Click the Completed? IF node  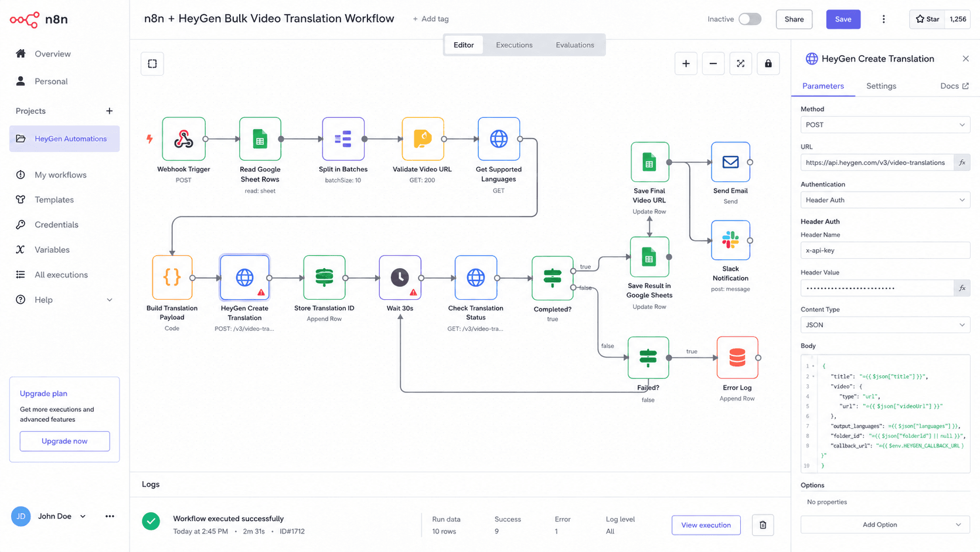click(x=552, y=278)
